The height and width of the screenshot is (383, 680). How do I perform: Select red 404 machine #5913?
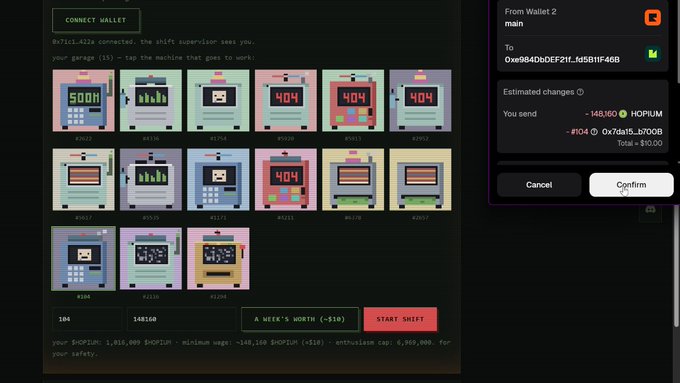click(353, 101)
